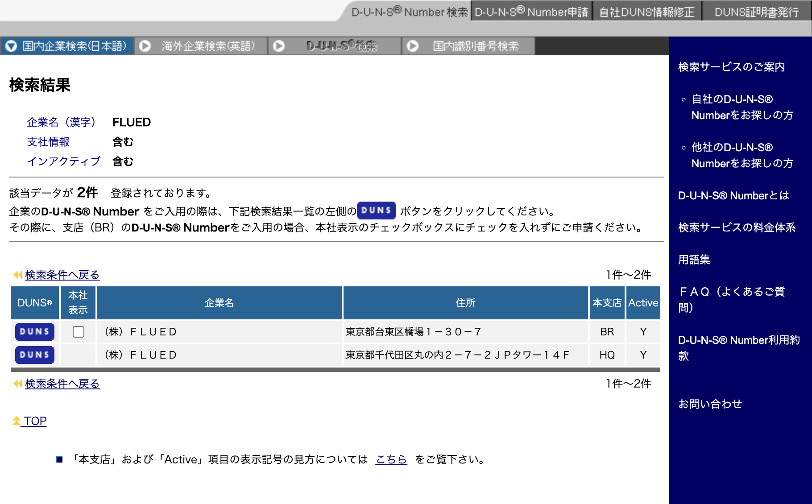Select 海外企業検索(英語) sub-tab

pos(201,46)
